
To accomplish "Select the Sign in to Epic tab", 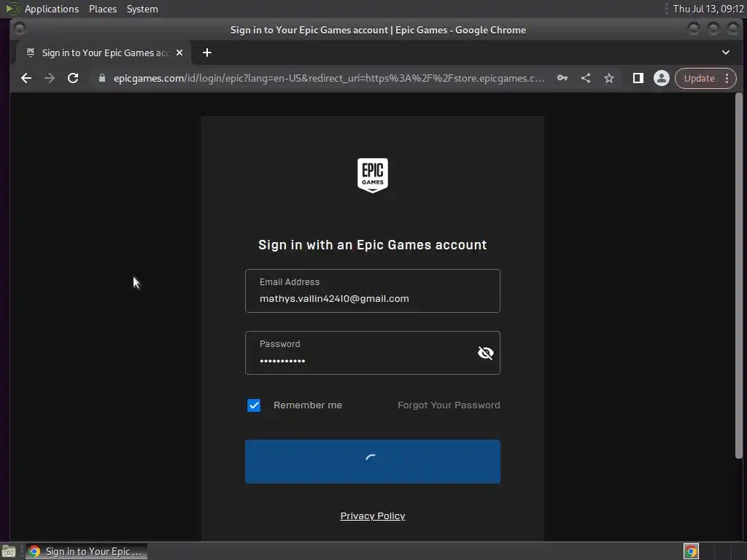I will pos(105,52).
